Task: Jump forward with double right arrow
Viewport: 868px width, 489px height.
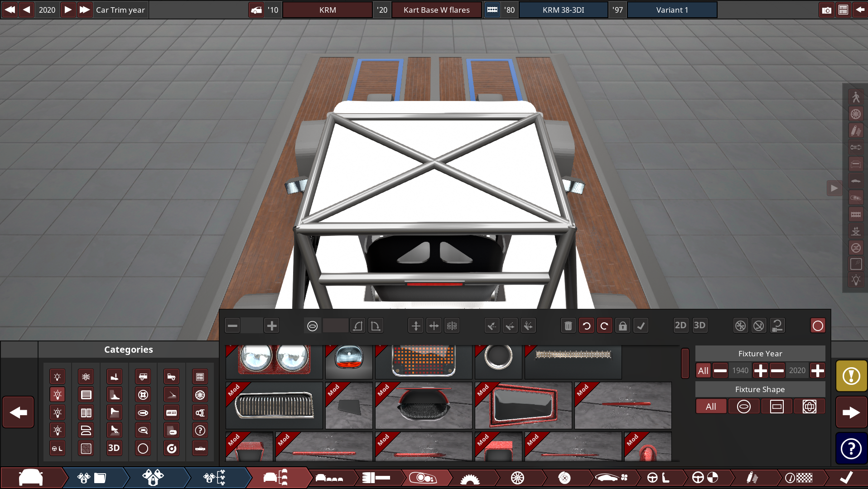Action: point(85,10)
